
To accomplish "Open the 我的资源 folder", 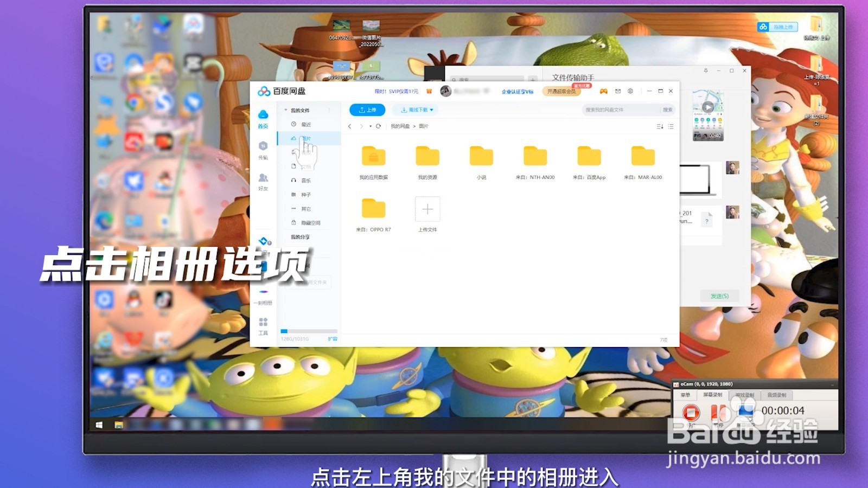I will pyautogui.click(x=427, y=162).
